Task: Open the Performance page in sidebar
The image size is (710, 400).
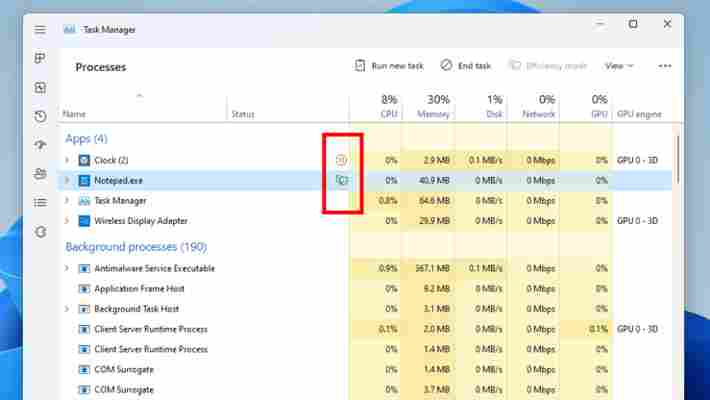Action: tap(40, 87)
